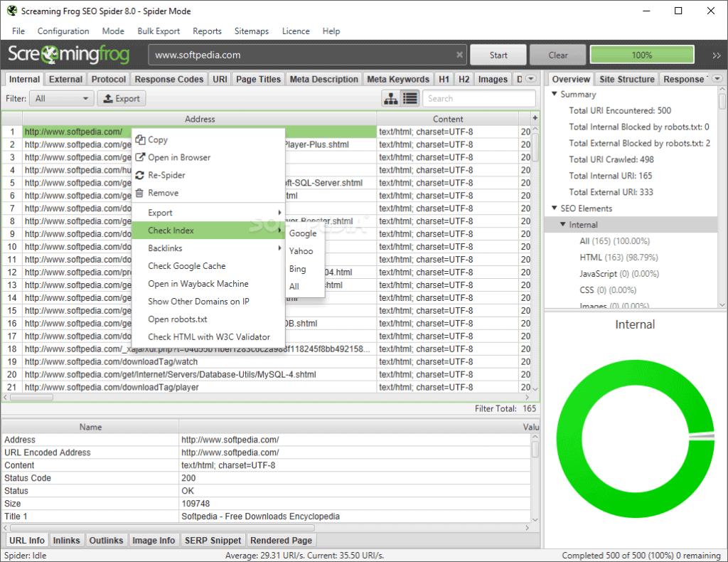
Task: Open the SERP Snippet tab
Action: (x=213, y=540)
